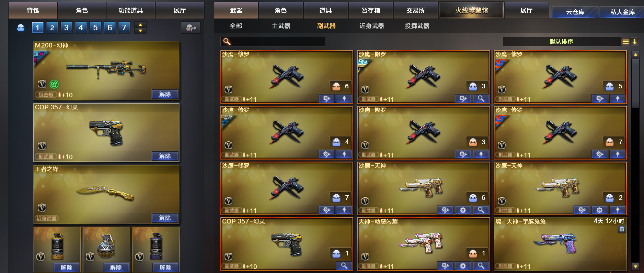Image resolution: width=644 pixels, height=273 pixels.
Task: Click the weapon search input field
Action: coord(273,42)
